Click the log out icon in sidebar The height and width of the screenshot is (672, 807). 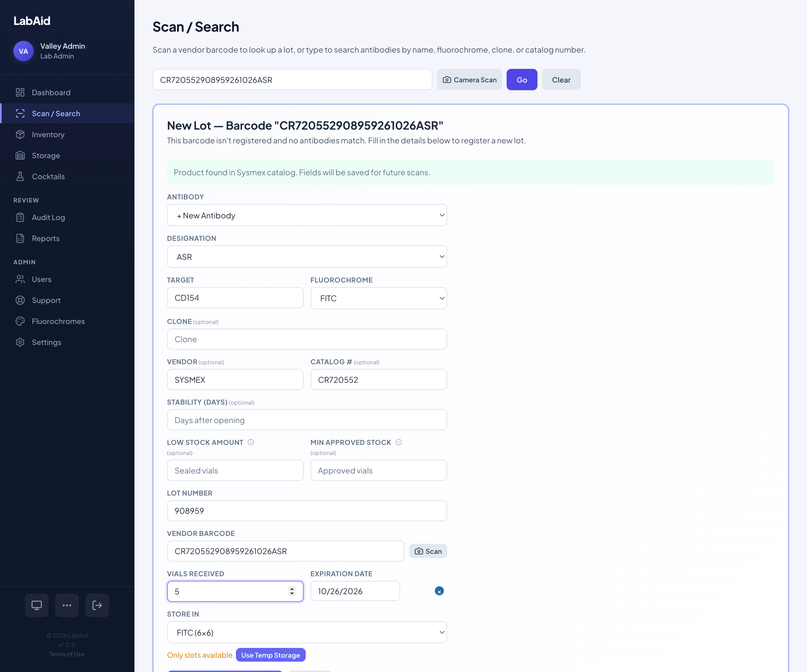coord(97,605)
